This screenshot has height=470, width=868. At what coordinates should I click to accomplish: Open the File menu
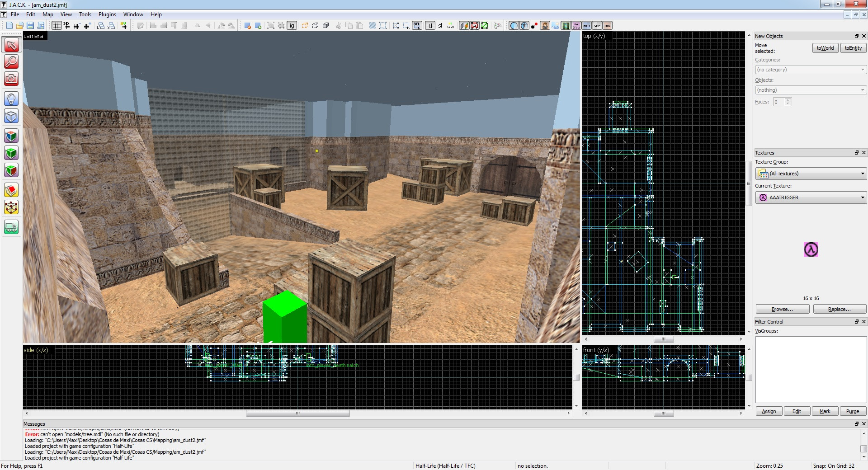click(15, 14)
